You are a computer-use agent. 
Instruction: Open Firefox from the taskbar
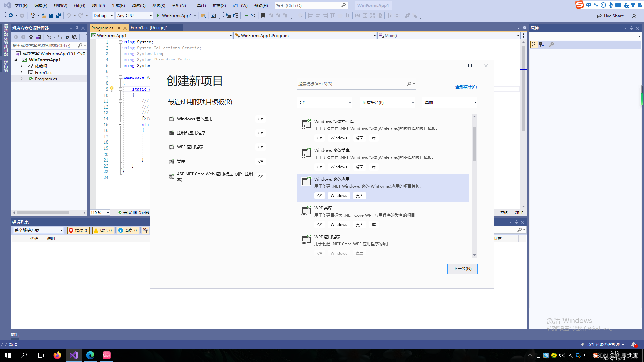coord(57,355)
